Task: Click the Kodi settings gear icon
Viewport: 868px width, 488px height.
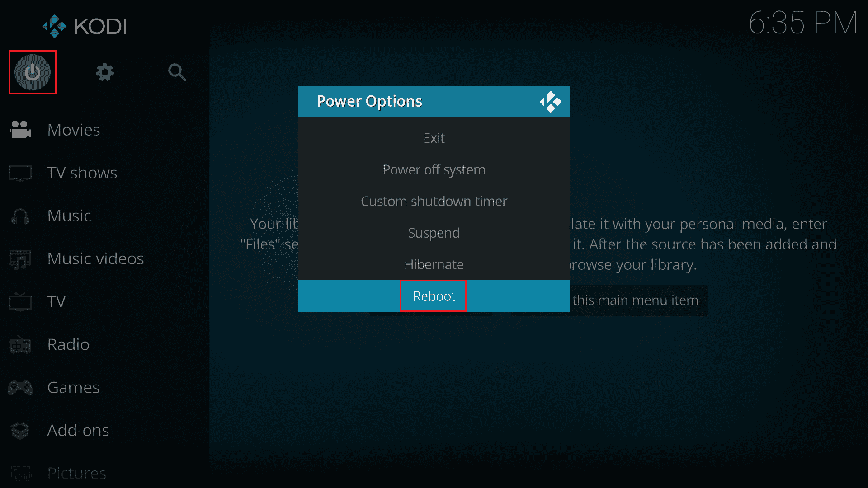Action: pos(105,71)
